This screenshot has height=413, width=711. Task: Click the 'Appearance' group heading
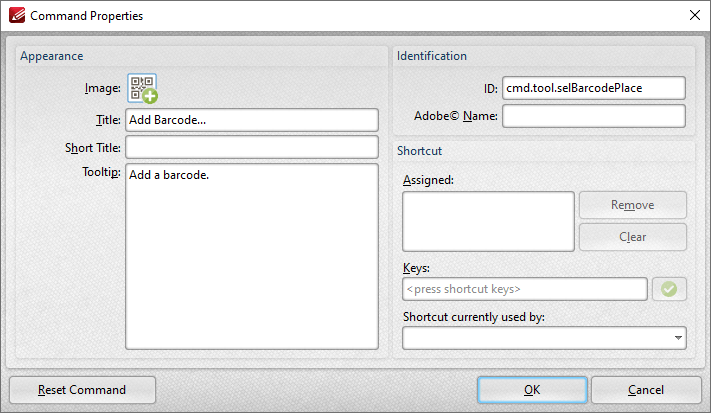pyautogui.click(x=52, y=56)
